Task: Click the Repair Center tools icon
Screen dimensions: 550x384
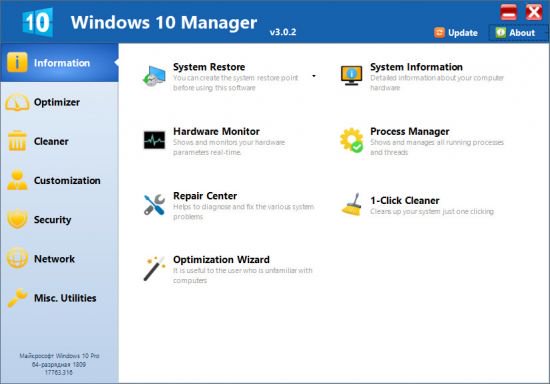Action: [x=154, y=204]
